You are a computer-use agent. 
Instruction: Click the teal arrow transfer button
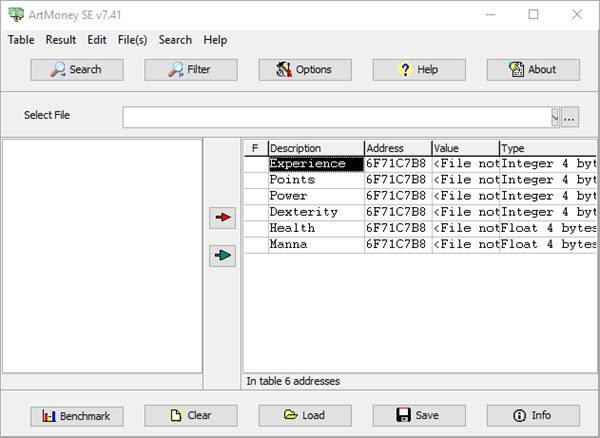coord(222,256)
